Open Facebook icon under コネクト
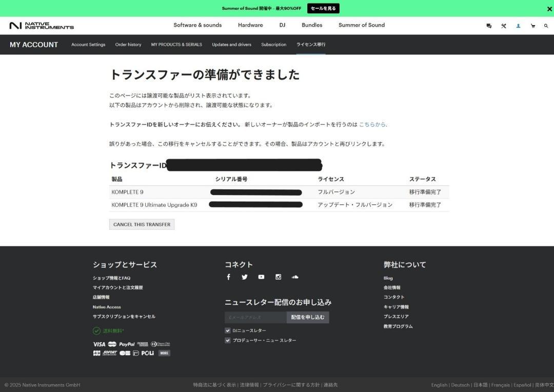The height and width of the screenshot is (392, 554). (x=229, y=277)
